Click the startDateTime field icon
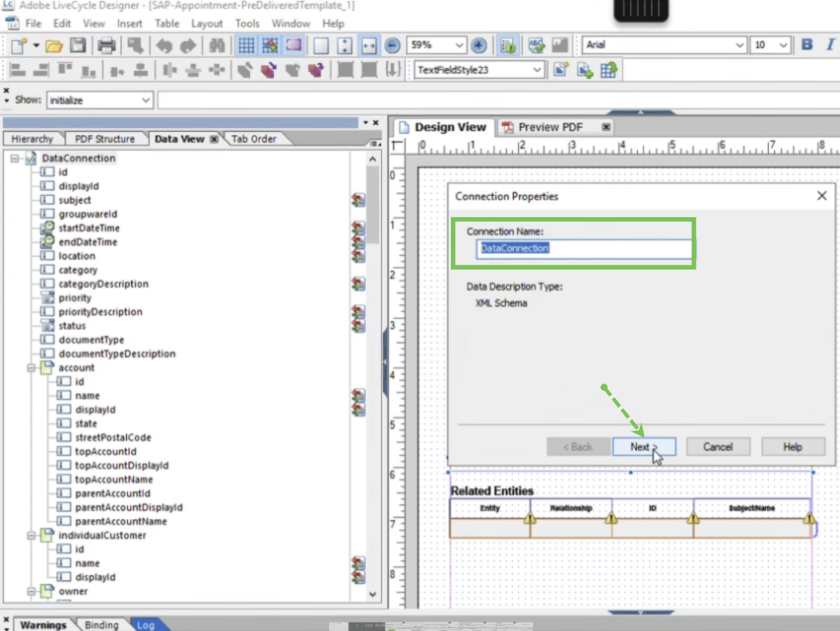Screen dimensions: 840x631 tap(48, 228)
